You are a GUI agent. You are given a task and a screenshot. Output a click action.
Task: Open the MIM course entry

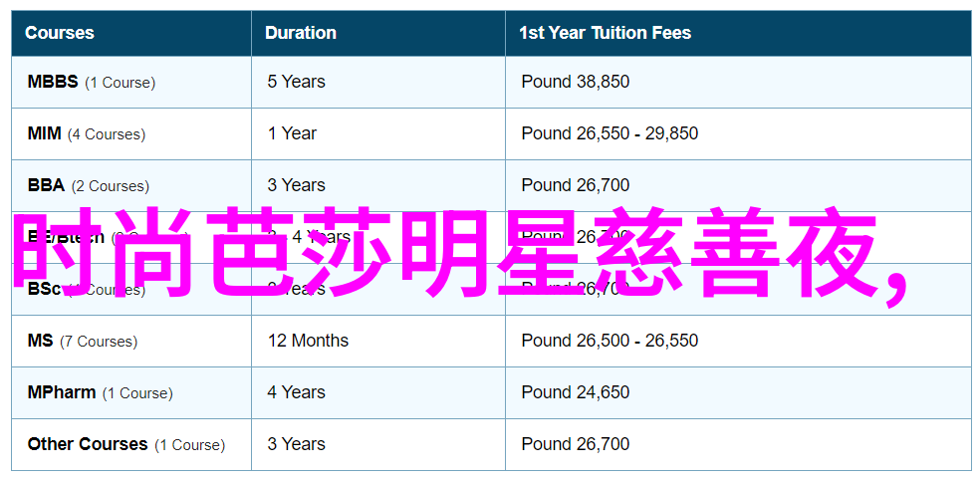(45, 133)
